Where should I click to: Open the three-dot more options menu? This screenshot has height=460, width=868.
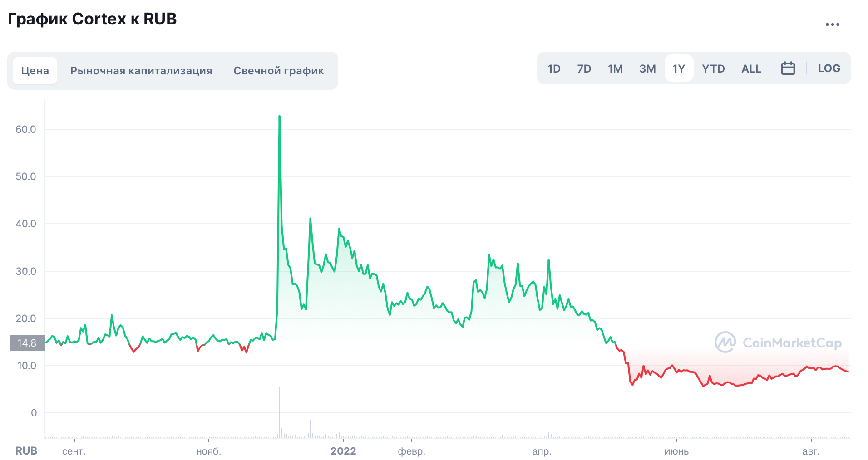pos(832,24)
